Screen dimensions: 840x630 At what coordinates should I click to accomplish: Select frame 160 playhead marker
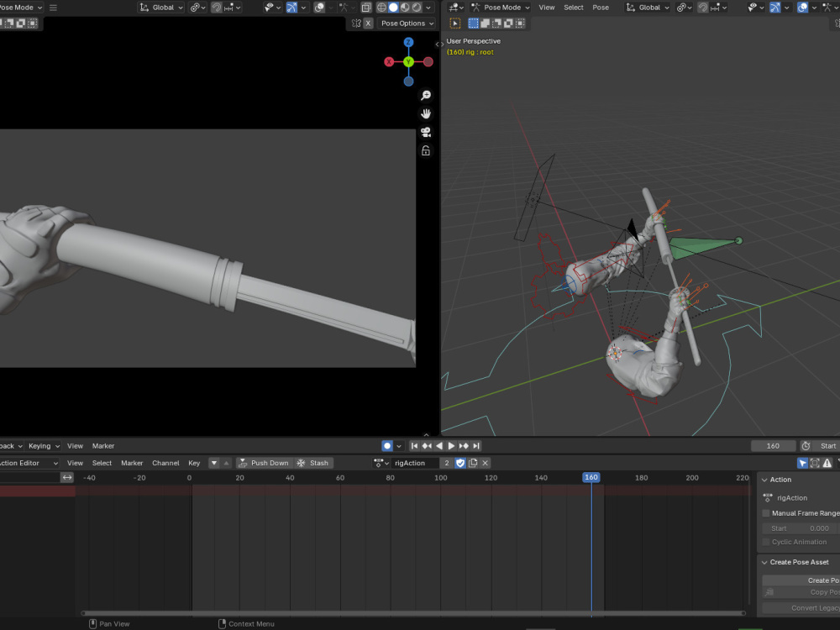tap(591, 477)
